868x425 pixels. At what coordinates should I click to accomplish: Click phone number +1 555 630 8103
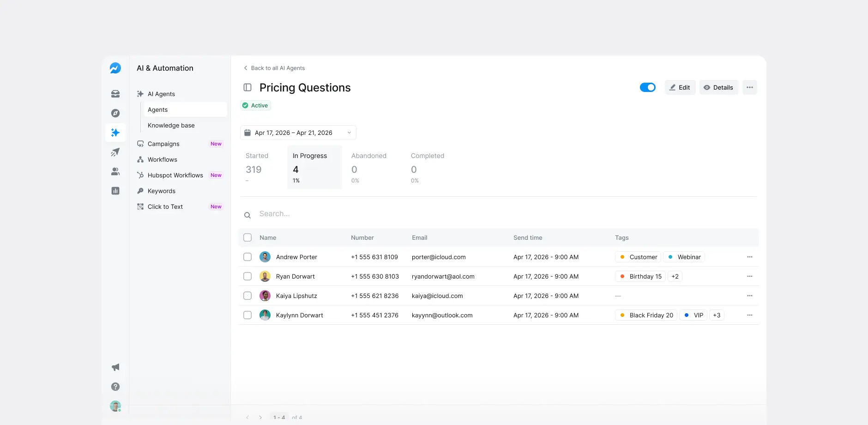pos(375,276)
